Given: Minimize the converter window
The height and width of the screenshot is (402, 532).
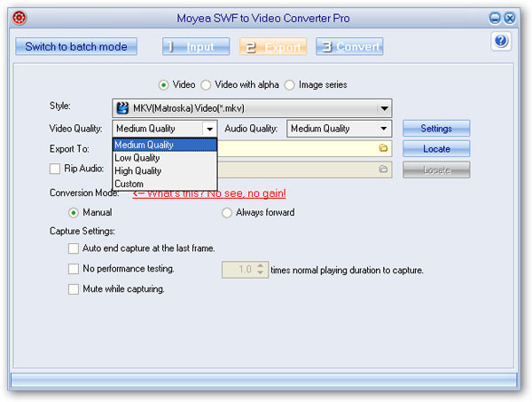Looking at the screenshot, I should pyautogui.click(x=495, y=18).
